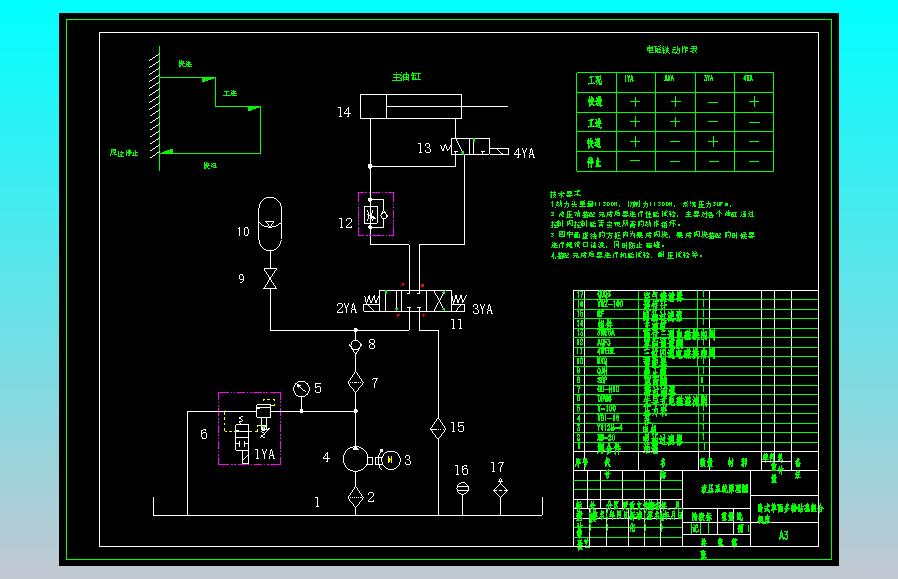Select the number '12' label beside magenta valve box

point(345,223)
